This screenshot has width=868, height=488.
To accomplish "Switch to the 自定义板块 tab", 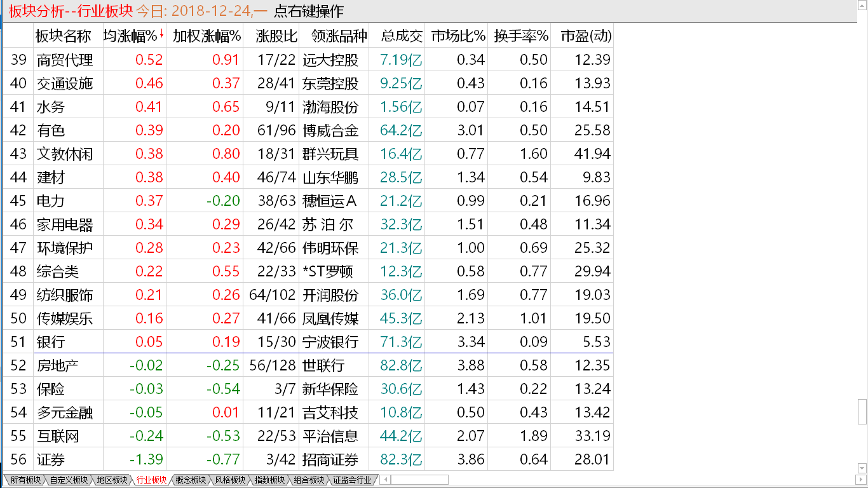I will (x=69, y=480).
